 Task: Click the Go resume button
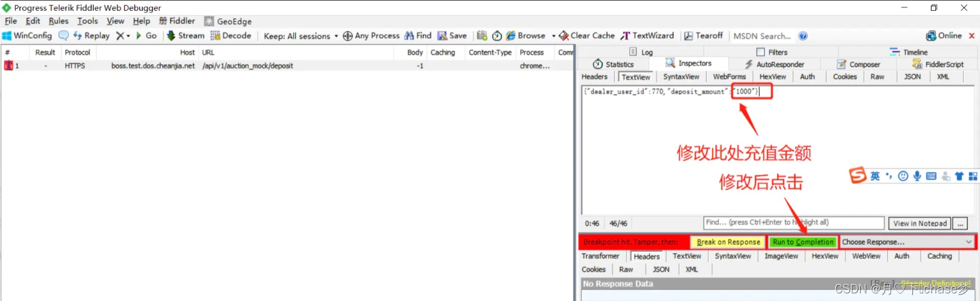(x=146, y=36)
